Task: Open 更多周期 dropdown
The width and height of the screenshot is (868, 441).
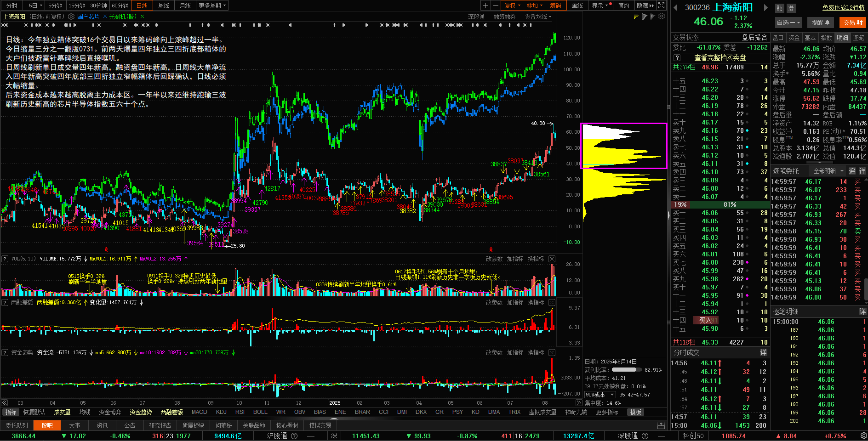Action: click(212, 6)
